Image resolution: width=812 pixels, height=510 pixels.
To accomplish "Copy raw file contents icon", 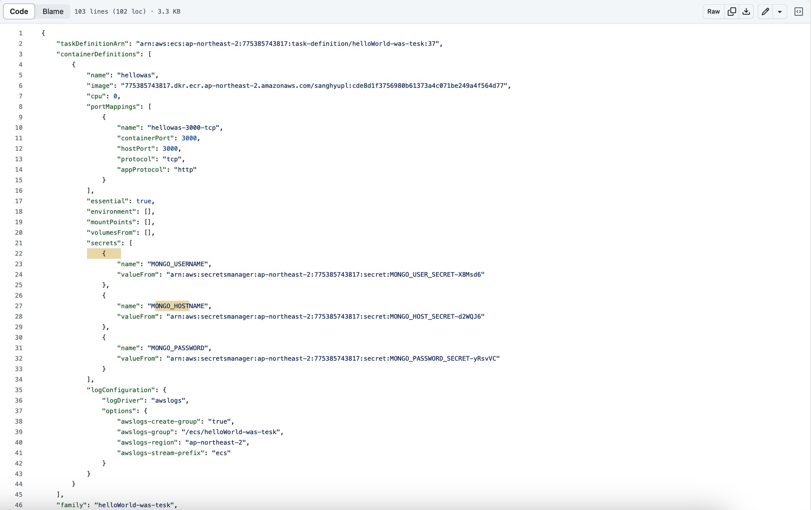I will (x=732, y=12).
